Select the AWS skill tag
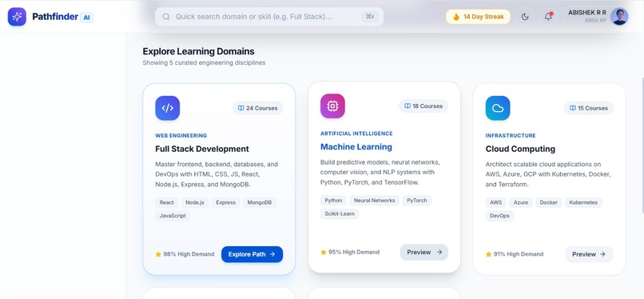 [495, 202]
